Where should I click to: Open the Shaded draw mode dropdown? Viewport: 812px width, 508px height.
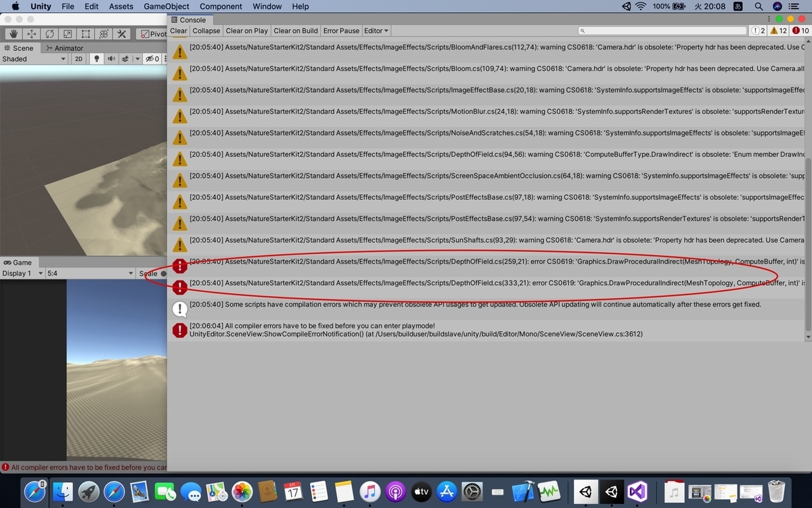click(x=34, y=59)
